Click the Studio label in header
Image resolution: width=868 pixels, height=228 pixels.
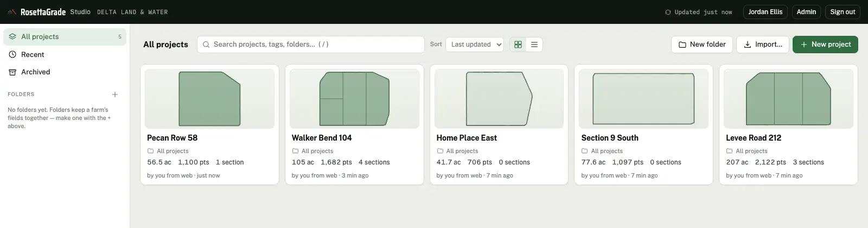click(x=80, y=12)
